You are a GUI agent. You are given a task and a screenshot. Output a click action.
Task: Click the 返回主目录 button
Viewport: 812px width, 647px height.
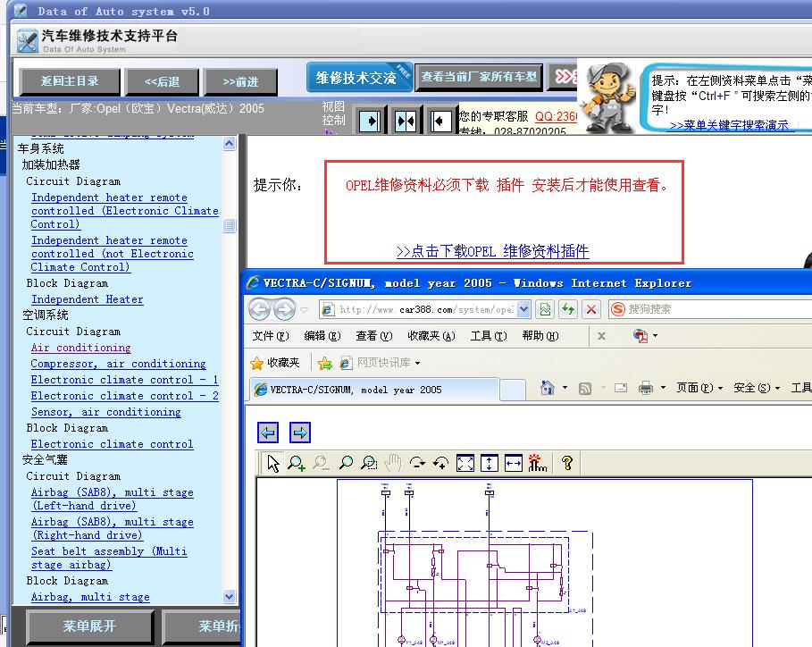point(70,81)
